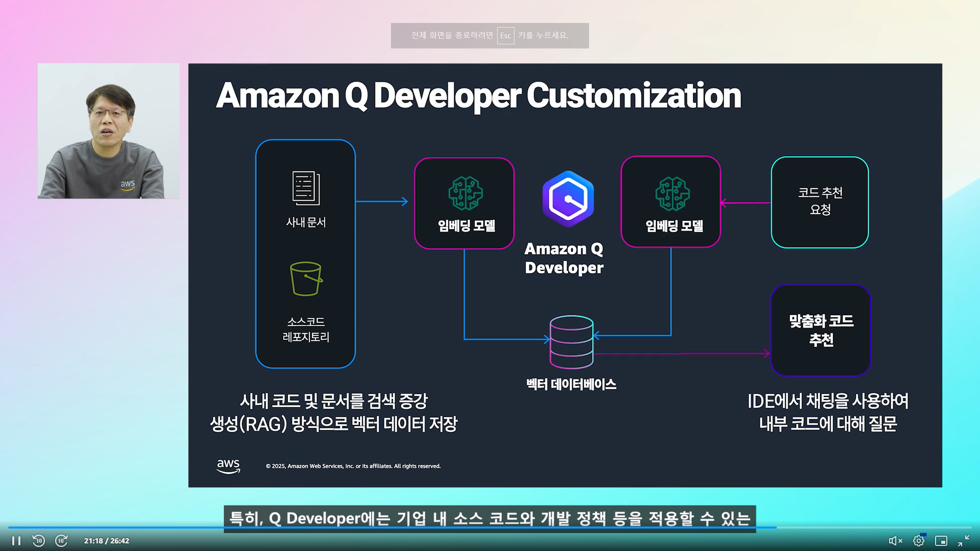
Task: Pause the video playback
Action: pyautogui.click(x=16, y=541)
